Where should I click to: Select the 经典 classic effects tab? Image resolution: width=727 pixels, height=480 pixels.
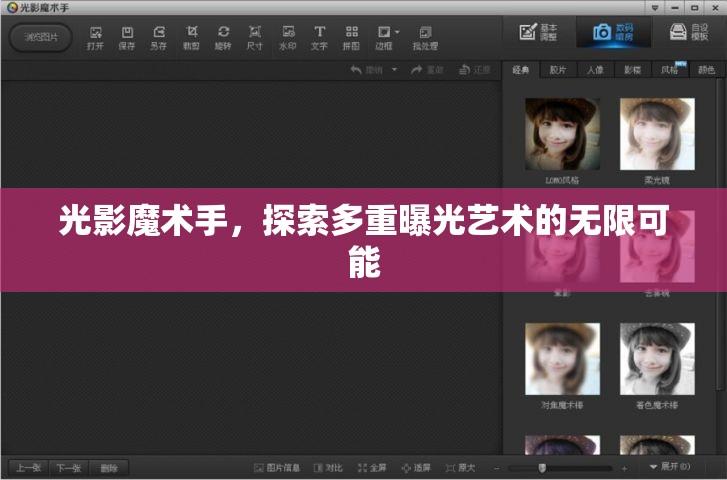(521, 70)
